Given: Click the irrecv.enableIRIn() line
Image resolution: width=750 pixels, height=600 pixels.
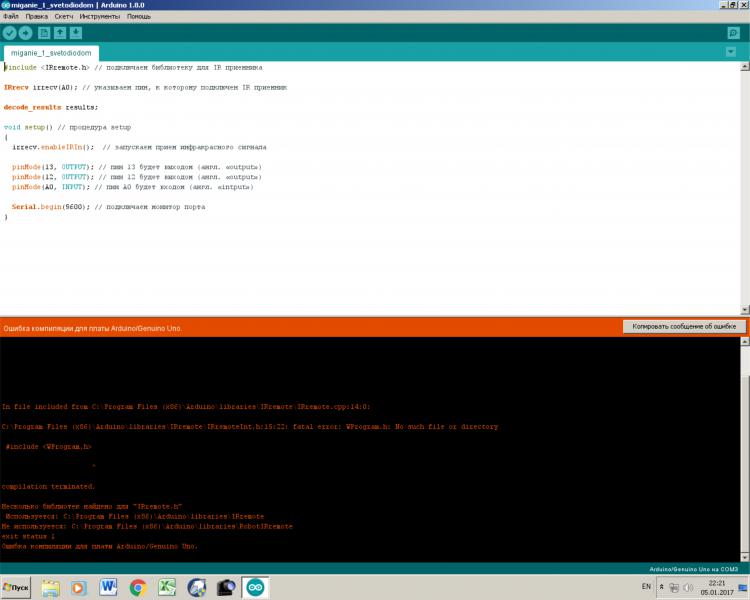Looking at the screenshot, I should [x=139, y=147].
